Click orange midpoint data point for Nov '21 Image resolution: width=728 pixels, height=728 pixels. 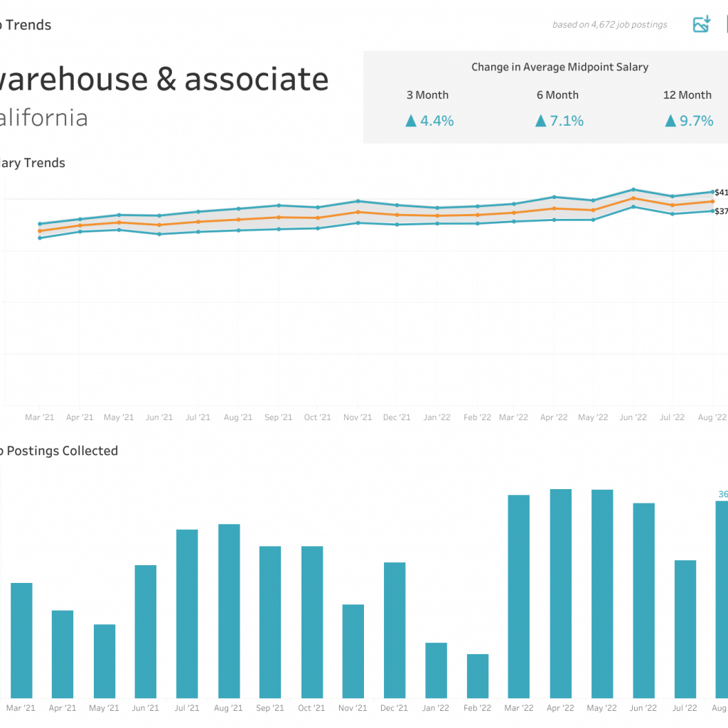pos(358,212)
